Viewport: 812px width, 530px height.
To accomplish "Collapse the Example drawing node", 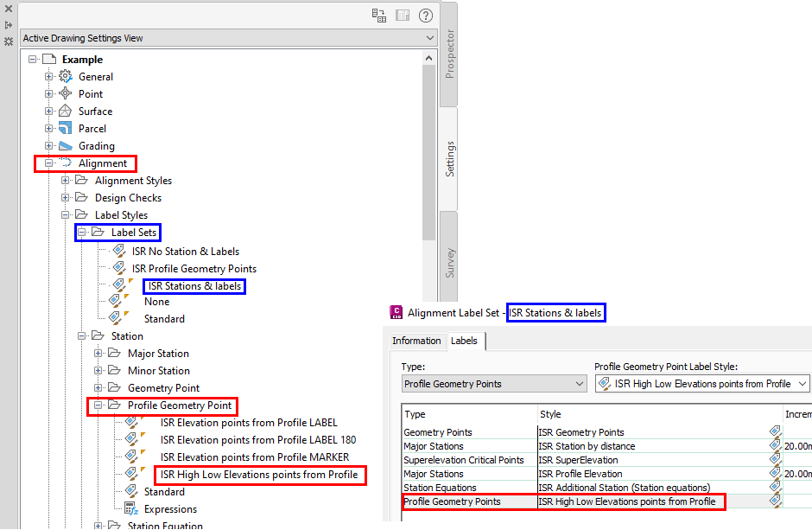I will (x=32, y=59).
